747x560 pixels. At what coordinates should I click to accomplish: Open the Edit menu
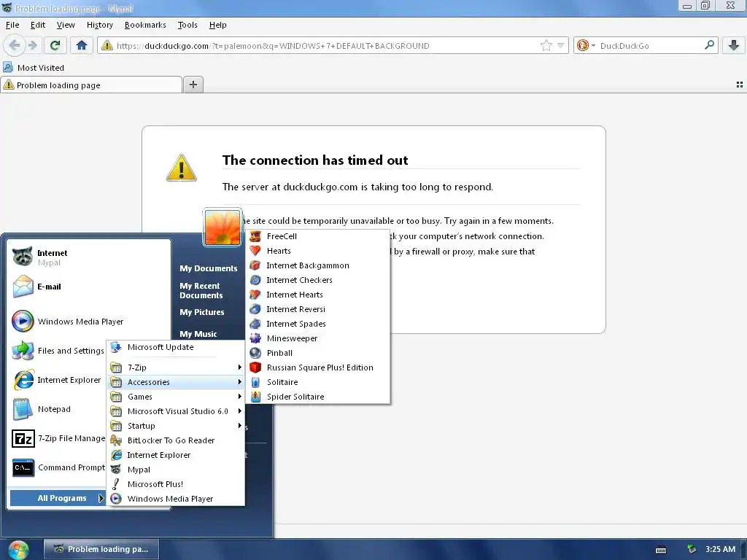pos(38,25)
